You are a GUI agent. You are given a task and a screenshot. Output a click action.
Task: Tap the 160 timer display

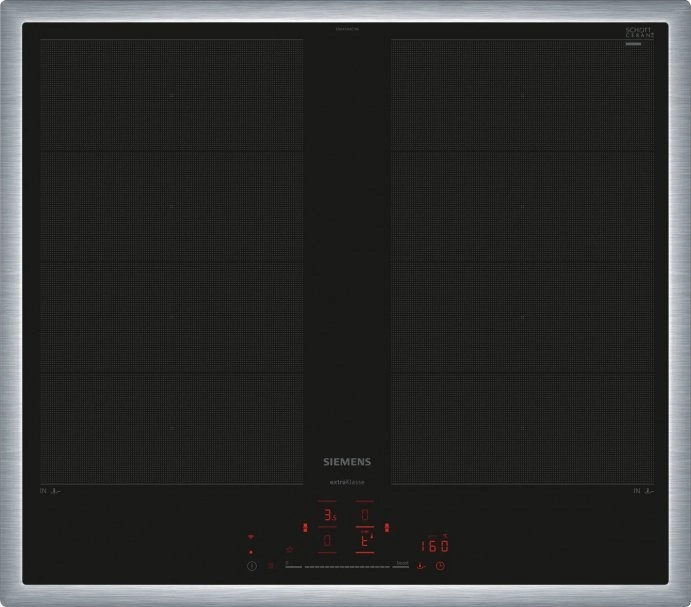(435, 546)
